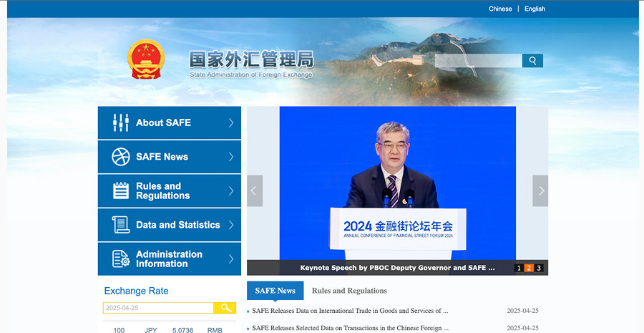Expand the SAFE News menu chevron
This screenshot has height=333, width=644.
coord(231,157)
